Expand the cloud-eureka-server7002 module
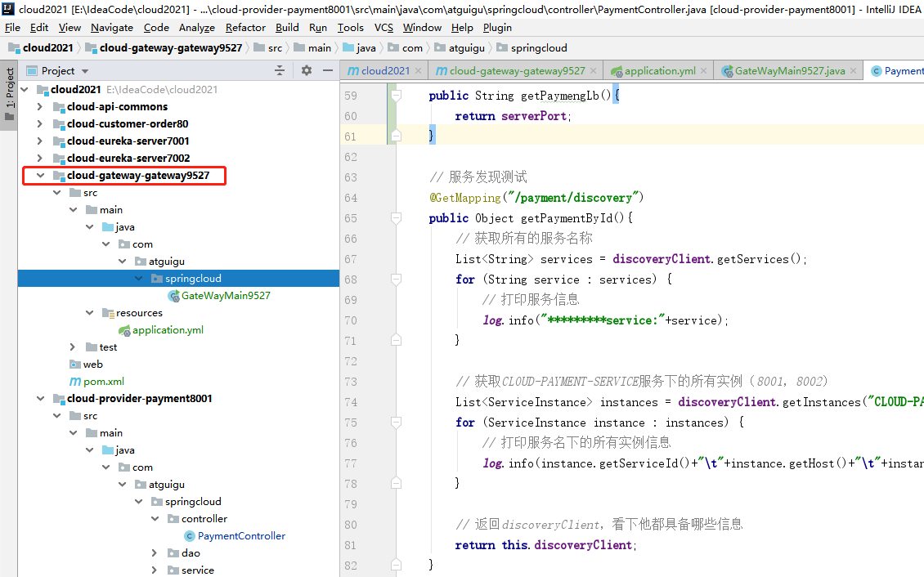The height and width of the screenshot is (577, 924). [x=39, y=158]
